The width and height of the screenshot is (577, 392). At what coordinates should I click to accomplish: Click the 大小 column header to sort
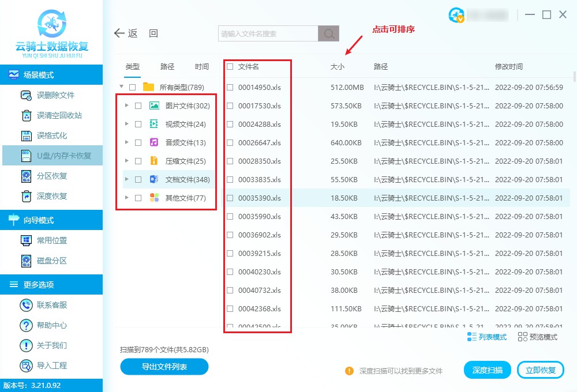339,66
